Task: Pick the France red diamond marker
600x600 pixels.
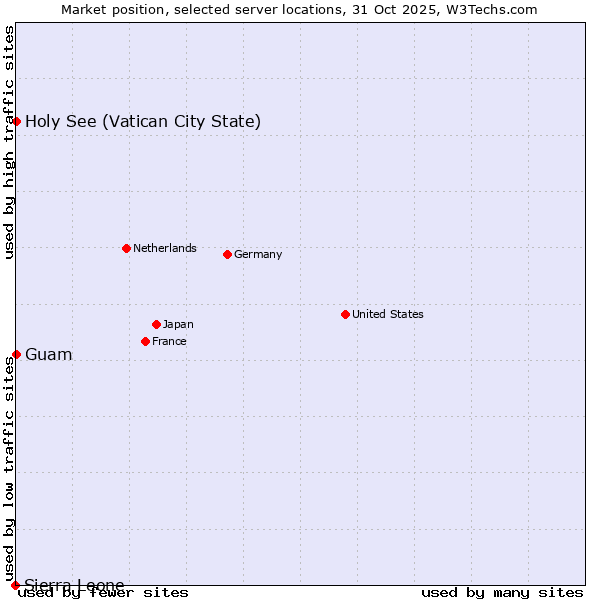Action: (x=146, y=341)
